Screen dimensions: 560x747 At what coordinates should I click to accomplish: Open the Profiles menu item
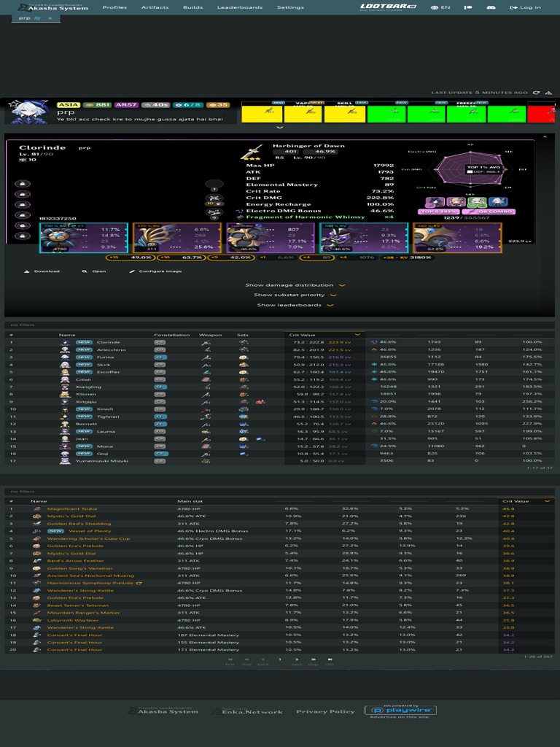coord(114,7)
